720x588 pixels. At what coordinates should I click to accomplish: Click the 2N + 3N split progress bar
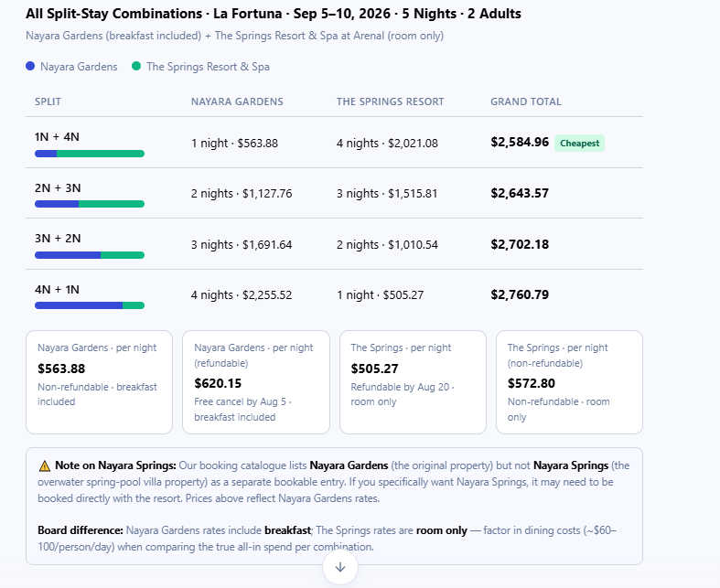click(90, 204)
